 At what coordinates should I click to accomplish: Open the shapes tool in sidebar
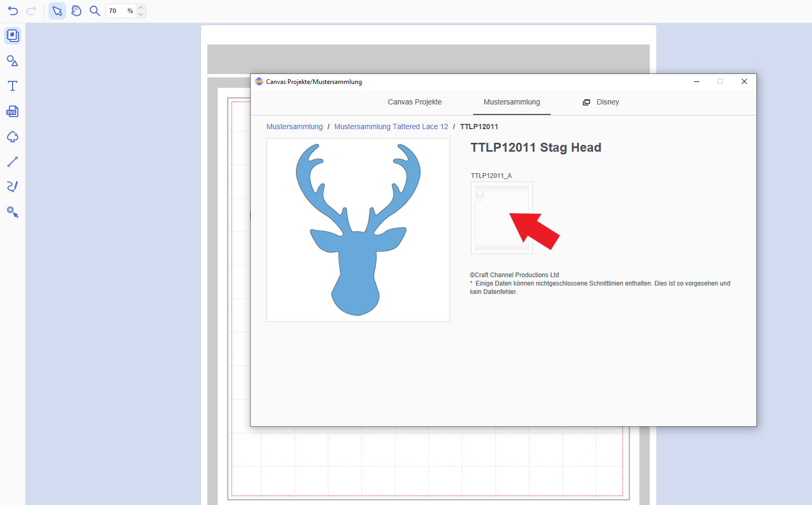pyautogui.click(x=13, y=61)
